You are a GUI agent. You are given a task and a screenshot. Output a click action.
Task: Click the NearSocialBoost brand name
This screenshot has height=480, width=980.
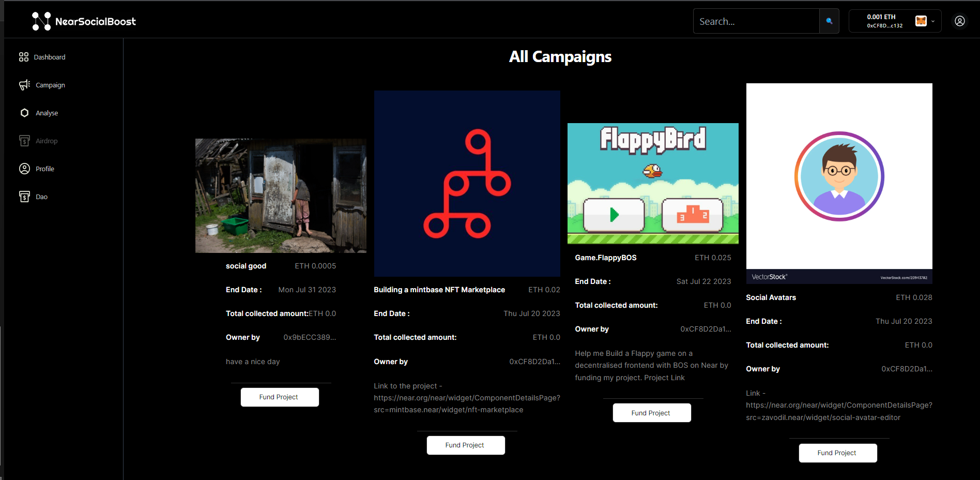96,21
